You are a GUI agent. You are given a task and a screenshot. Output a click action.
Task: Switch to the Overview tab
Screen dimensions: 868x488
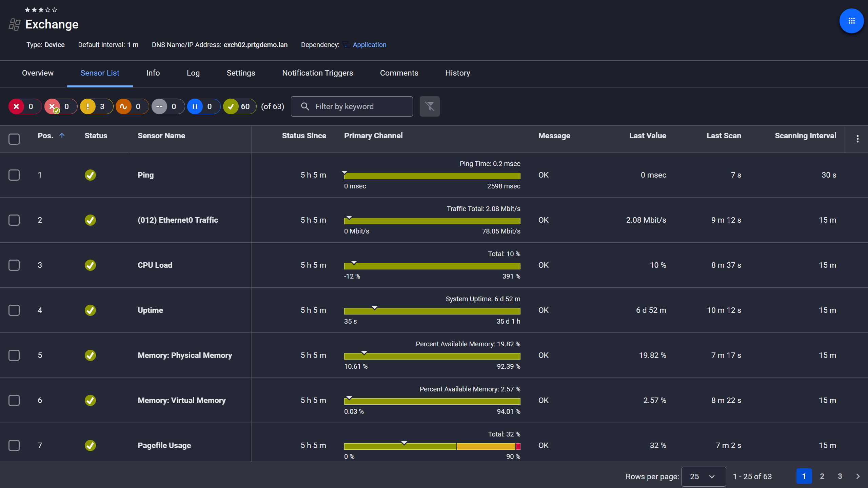click(38, 73)
